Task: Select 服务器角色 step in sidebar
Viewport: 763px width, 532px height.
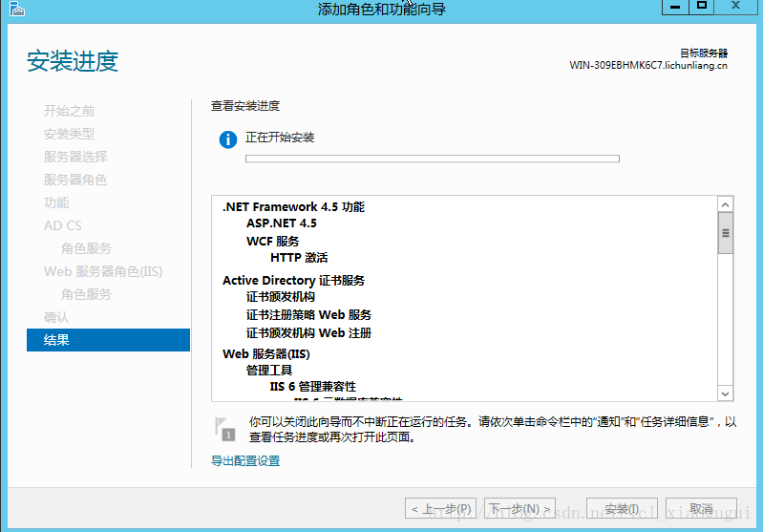Action: [75, 180]
